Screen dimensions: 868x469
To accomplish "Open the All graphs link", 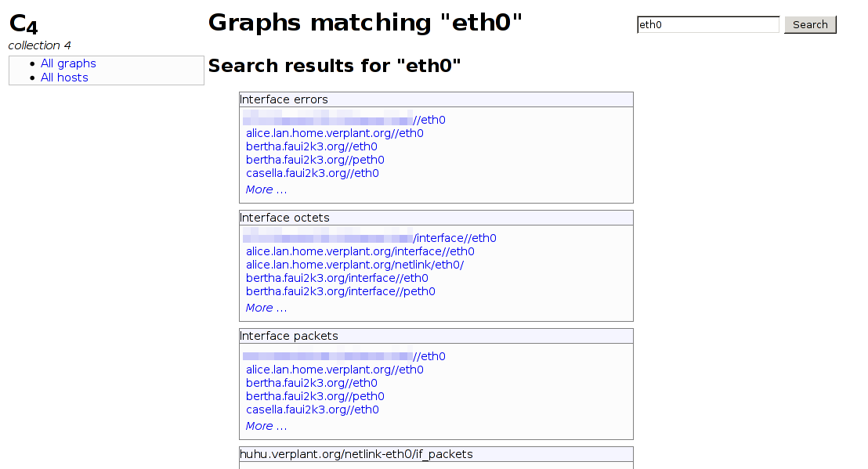I will point(68,63).
